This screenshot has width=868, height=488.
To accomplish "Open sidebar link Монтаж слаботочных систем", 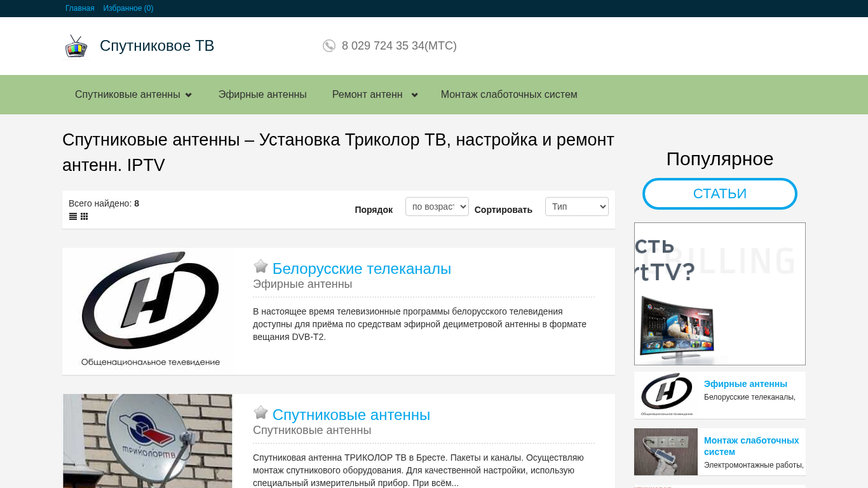I will pos(752,446).
